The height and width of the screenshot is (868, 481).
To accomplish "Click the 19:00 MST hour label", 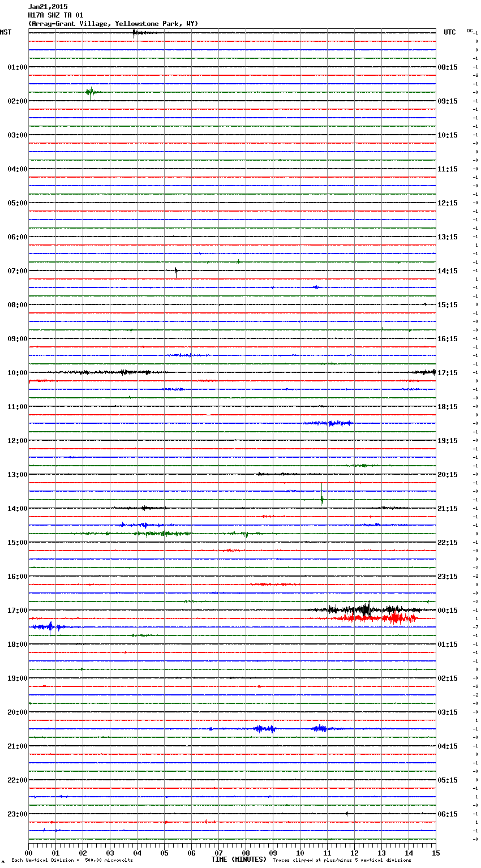I will 18,678.
